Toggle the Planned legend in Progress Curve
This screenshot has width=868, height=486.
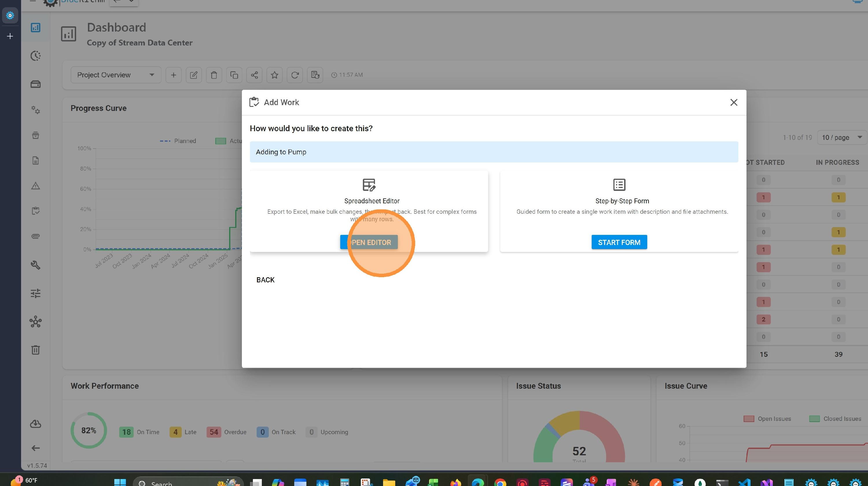coord(178,141)
